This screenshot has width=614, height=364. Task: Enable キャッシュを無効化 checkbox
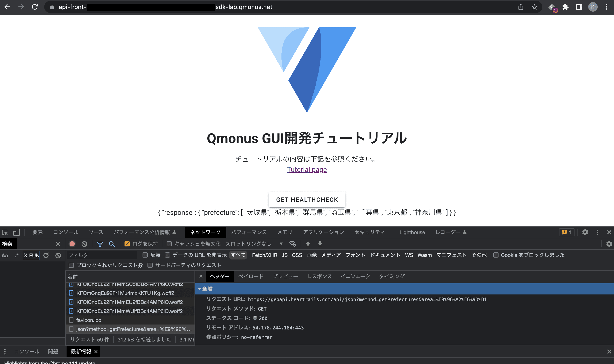coord(169,244)
